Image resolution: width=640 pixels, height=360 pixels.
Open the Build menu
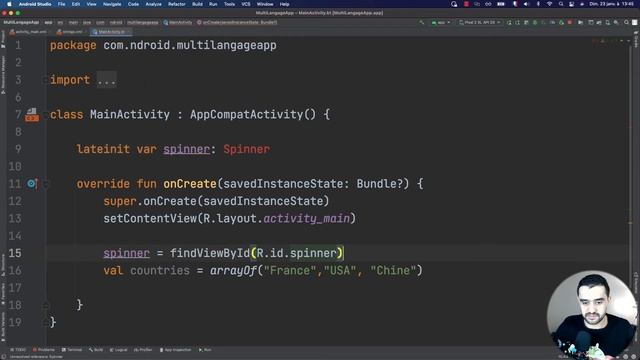[198, 4]
